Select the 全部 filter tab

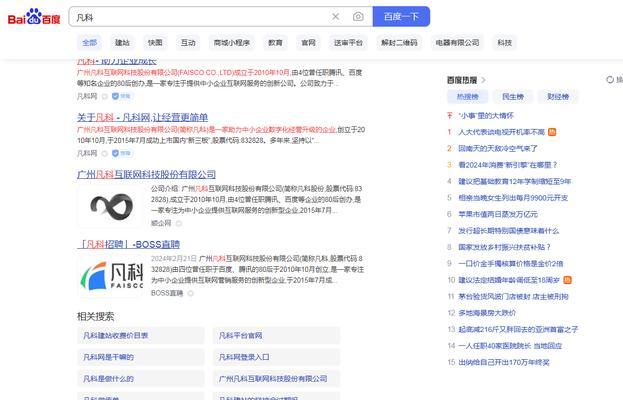pos(89,43)
